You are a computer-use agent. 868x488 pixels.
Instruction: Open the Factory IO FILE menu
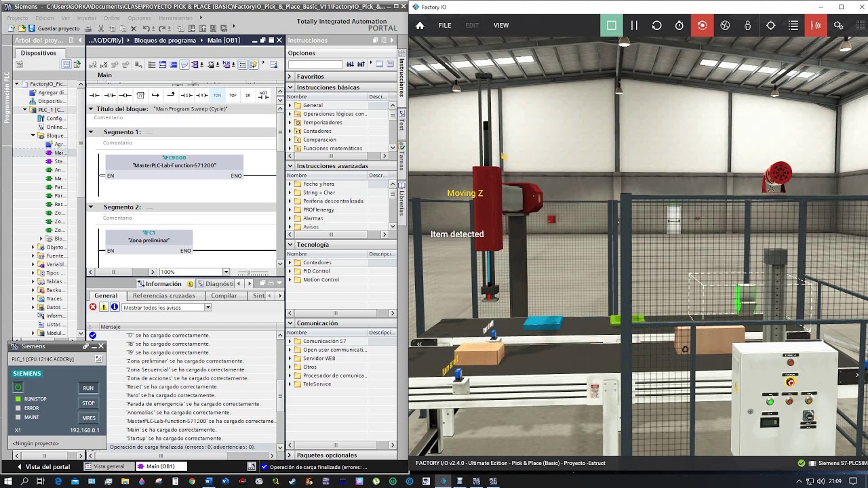click(x=445, y=25)
